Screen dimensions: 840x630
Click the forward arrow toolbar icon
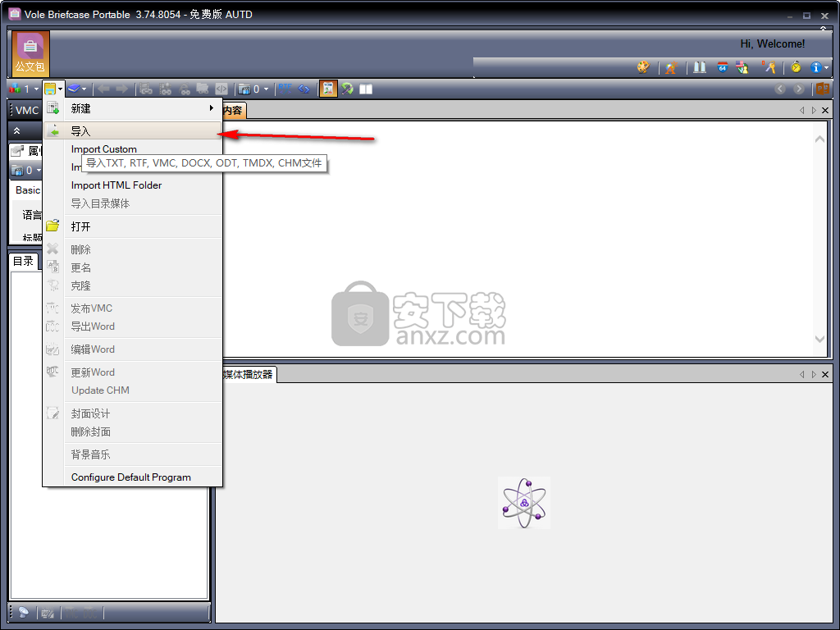(122, 89)
